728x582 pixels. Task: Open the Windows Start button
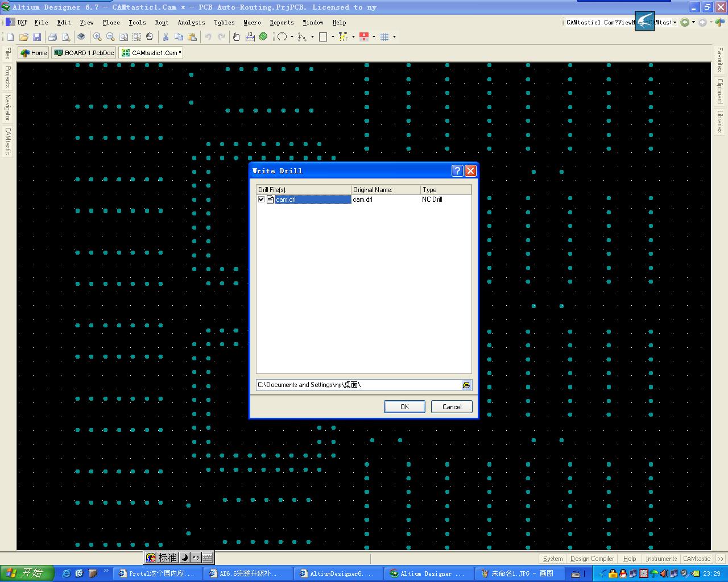coord(27,573)
